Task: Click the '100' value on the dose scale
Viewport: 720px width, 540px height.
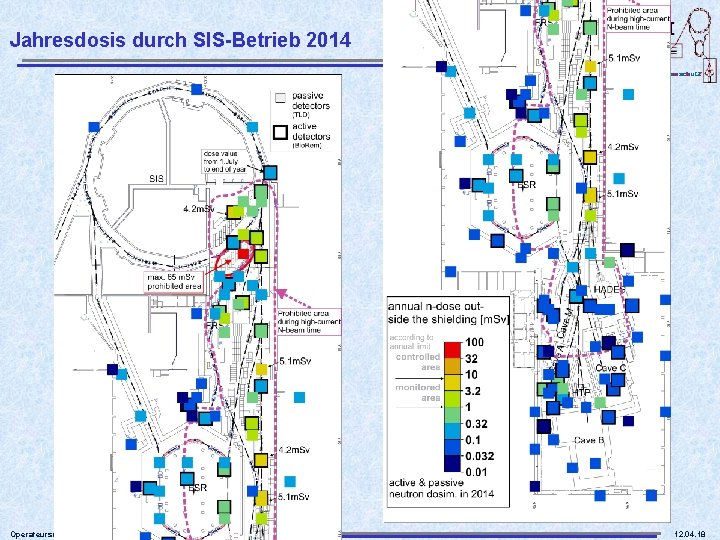Action: coord(474,342)
